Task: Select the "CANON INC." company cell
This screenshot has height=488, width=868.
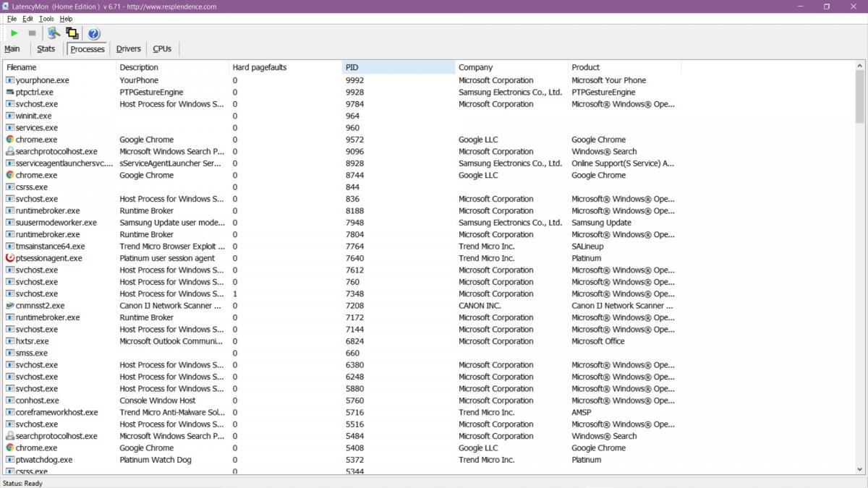Action: pyautogui.click(x=480, y=306)
